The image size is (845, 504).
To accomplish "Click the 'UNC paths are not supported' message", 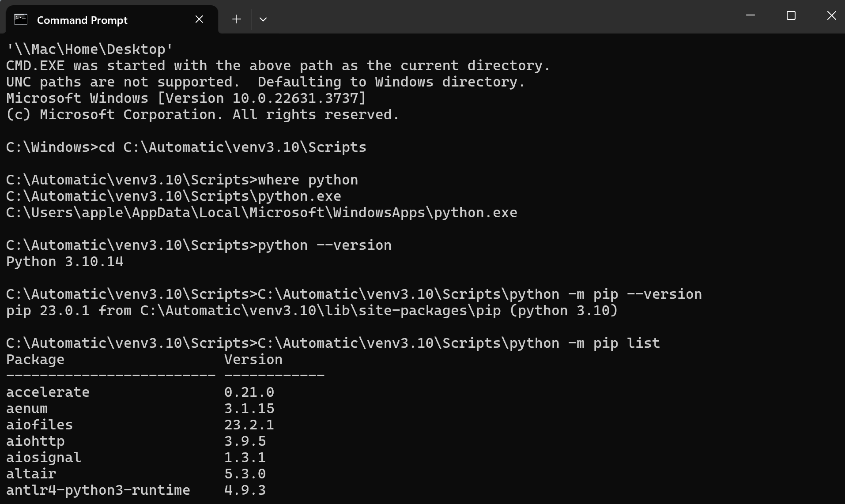I will pyautogui.click(x=123, y=82).
